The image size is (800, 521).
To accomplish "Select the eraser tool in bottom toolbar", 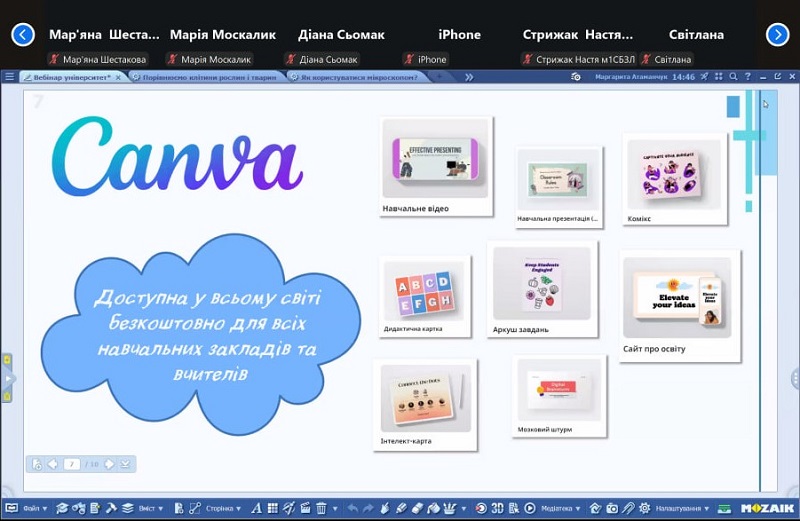I will tap(417, 508).
